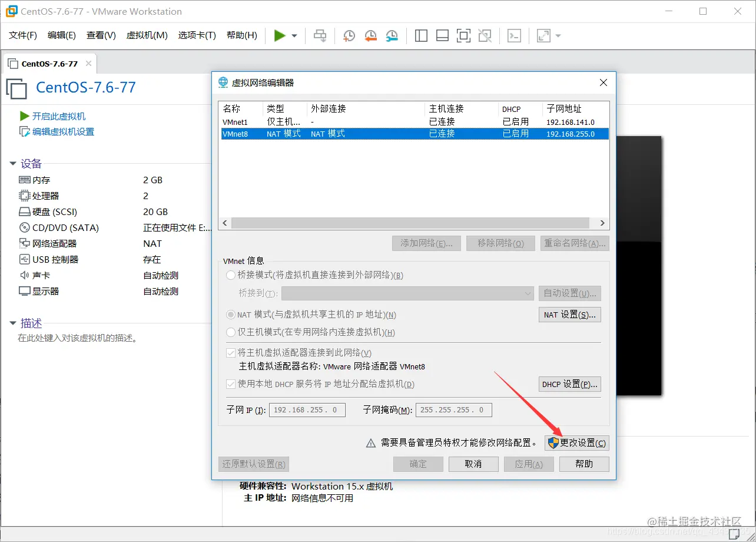Open the 桥接到 combo box
The width and height of the screenshot is (756, 542).
407,293
